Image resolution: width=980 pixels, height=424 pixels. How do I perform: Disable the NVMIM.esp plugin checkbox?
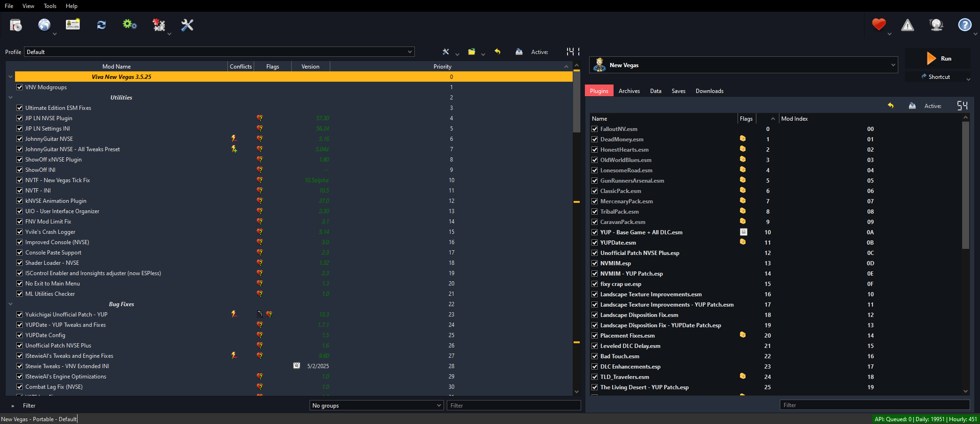pyautogui.click(x=595, y=263)
